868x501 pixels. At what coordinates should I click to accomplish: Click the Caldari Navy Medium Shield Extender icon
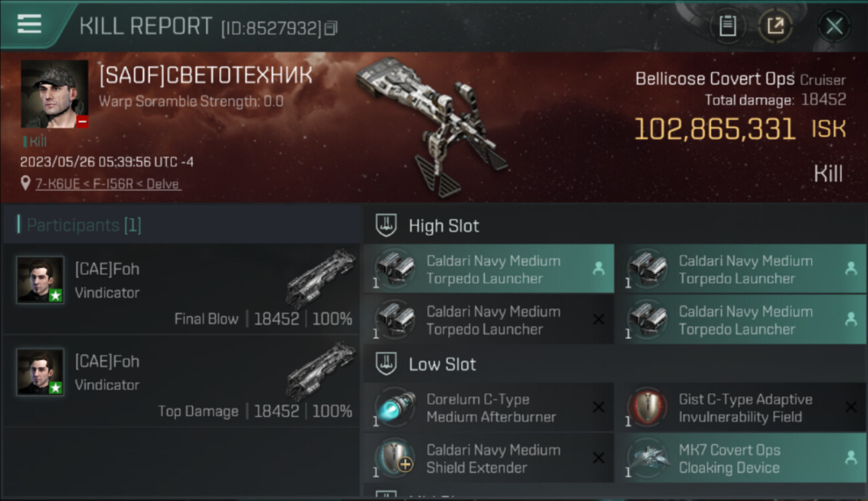[x=394, y=458]
